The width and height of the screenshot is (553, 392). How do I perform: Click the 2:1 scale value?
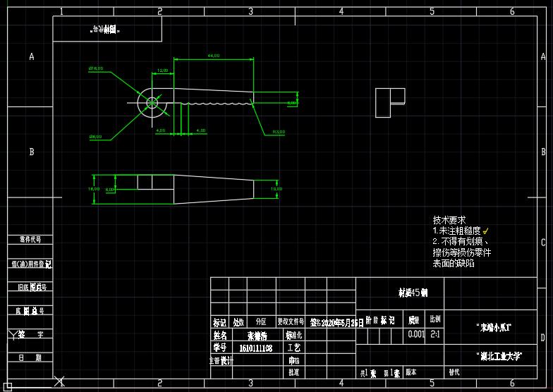435,334
